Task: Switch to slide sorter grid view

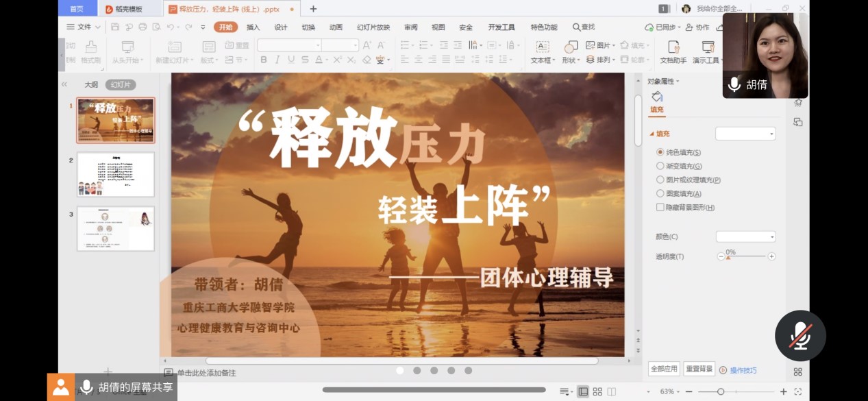Action: (597, 391)
